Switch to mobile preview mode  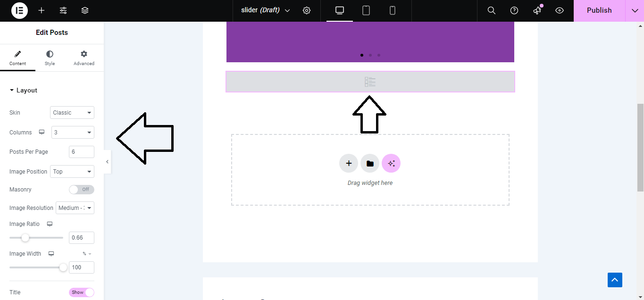[393, 10]
